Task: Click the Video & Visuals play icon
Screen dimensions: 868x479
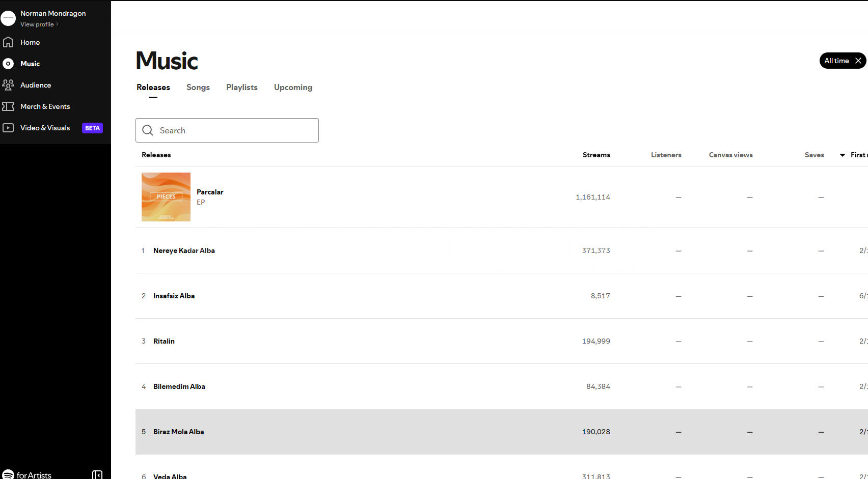Action: click(x=8, y=128)
